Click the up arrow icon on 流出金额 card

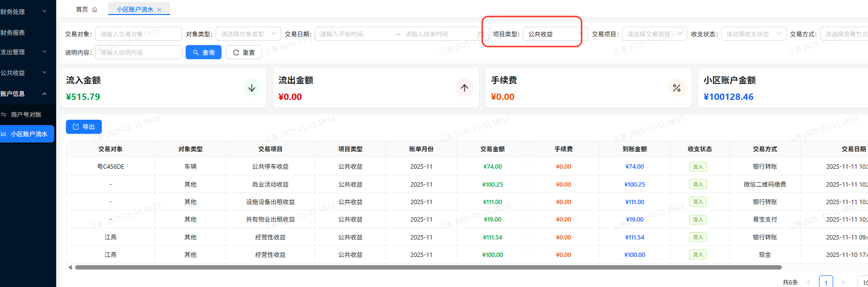pos(464,88)
